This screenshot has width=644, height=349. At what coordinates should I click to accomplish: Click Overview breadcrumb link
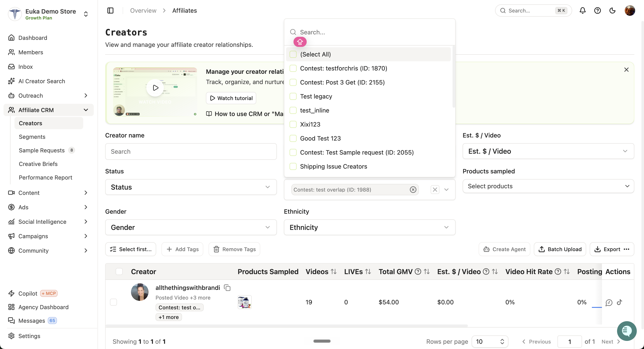coord(143,11)
